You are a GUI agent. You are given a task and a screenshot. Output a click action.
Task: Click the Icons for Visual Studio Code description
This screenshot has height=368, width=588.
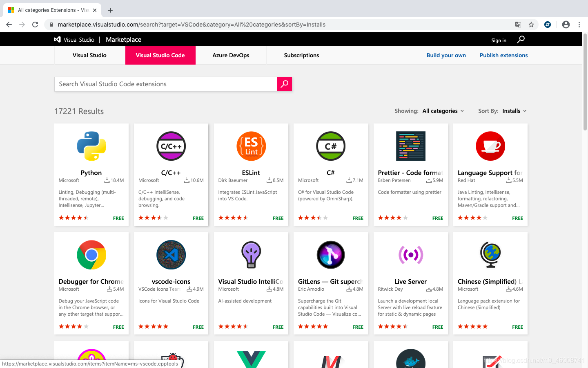(169, 301)
